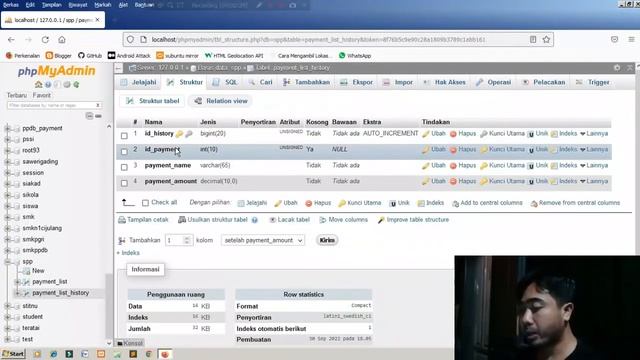Open the browser hamburger menu
The height and width of the screenshot is (360, 640).
tap(631, 40)
